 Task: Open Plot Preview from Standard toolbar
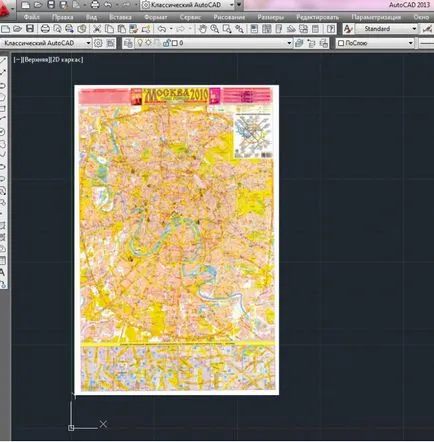[x=57, y=29]
